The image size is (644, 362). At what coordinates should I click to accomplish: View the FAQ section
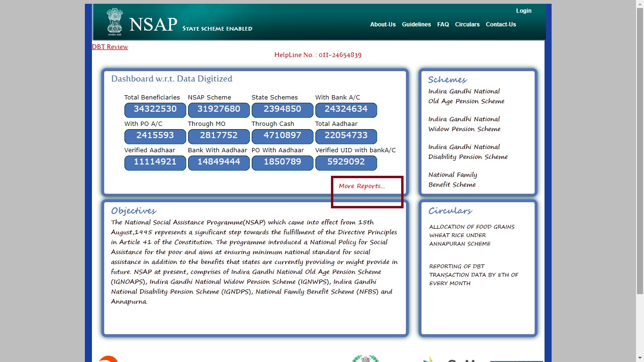pos(443,25)
